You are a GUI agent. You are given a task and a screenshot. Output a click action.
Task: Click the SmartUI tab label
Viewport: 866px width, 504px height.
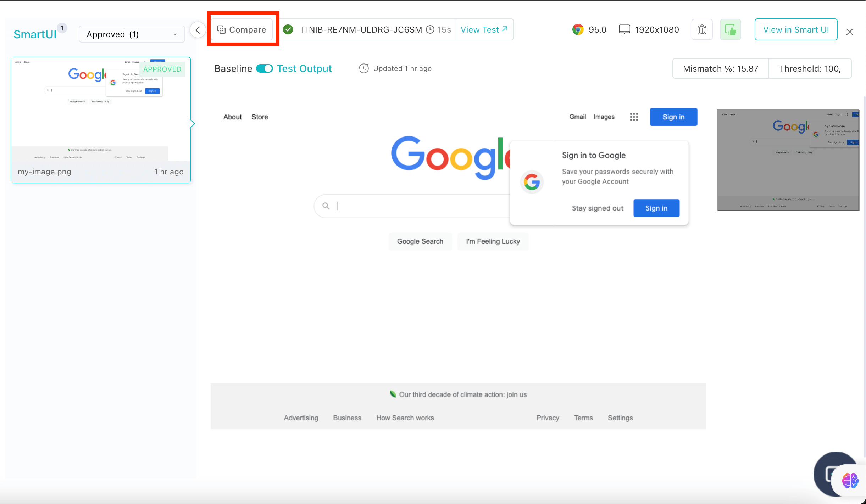click(x=35, y=34)
